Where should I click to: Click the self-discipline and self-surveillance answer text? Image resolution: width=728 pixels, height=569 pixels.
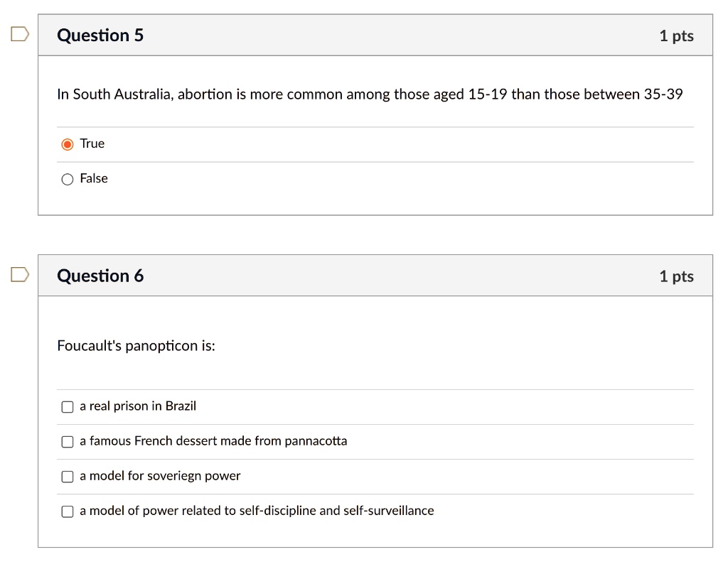tap(257, 510)
